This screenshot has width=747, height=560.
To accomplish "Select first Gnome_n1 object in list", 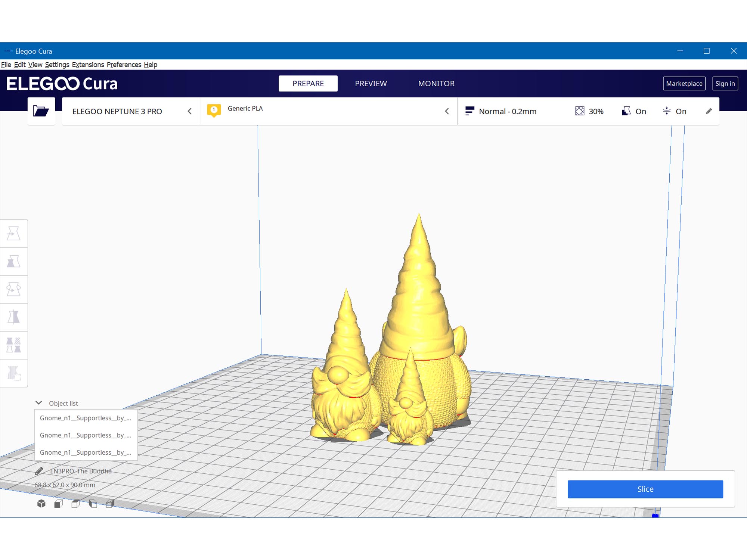I will [86, 418].
